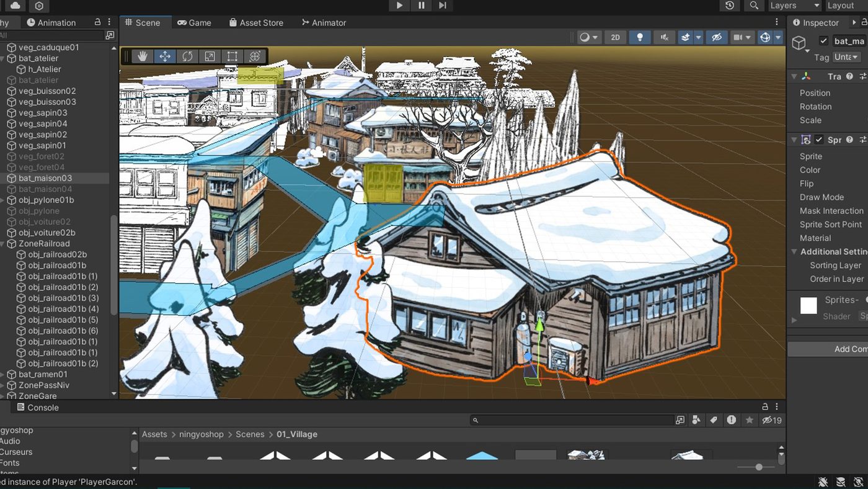Open the Tag dropdown in Inspector
This screenshot has height=489, width=868.
847,56
